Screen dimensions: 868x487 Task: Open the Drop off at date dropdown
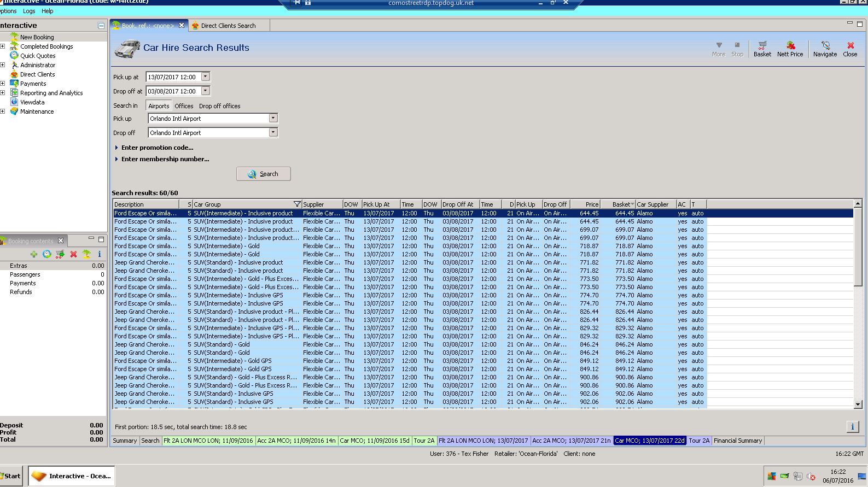[205, 91]
